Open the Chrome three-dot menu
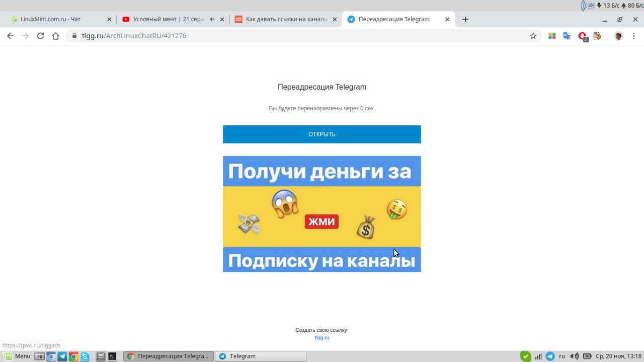644x362 pixels. pyautogui.click(x=634, y=36)
